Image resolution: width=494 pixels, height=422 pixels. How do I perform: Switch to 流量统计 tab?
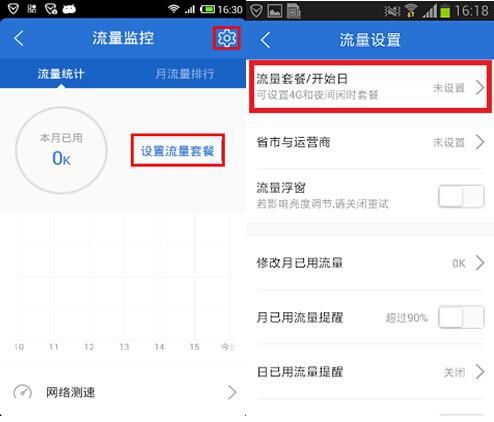pyautogui.click(x=61, y=74)
